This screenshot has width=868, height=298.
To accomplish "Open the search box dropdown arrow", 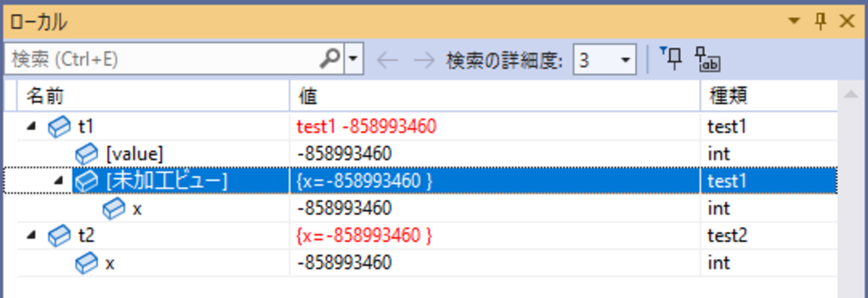I will 354,60.
